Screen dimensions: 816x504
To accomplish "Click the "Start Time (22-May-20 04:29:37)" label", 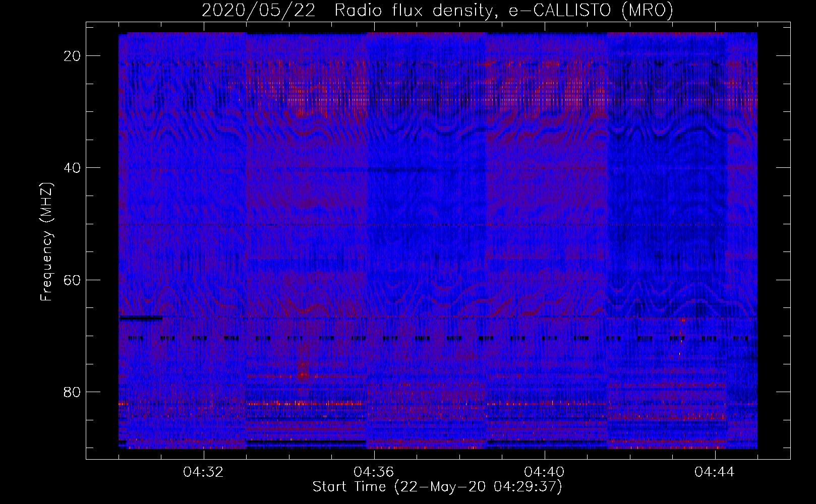I will pyautogui.click(x=437, y=487).
